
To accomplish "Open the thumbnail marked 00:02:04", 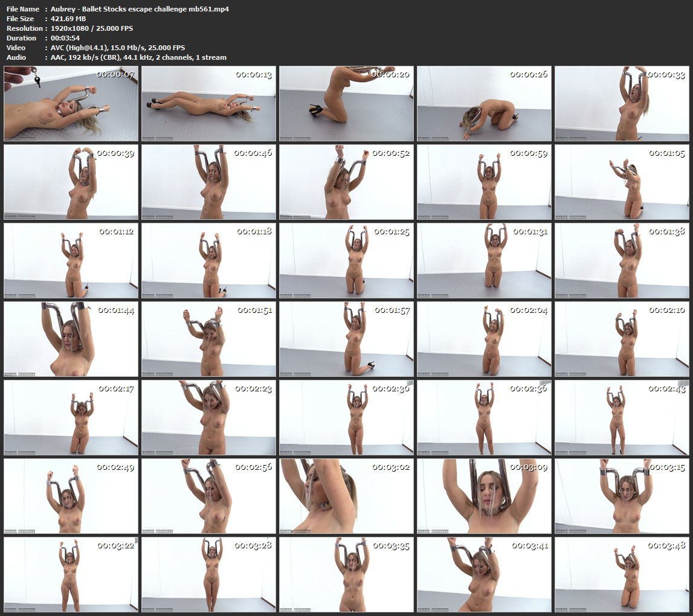I will [x=484, y=339].
